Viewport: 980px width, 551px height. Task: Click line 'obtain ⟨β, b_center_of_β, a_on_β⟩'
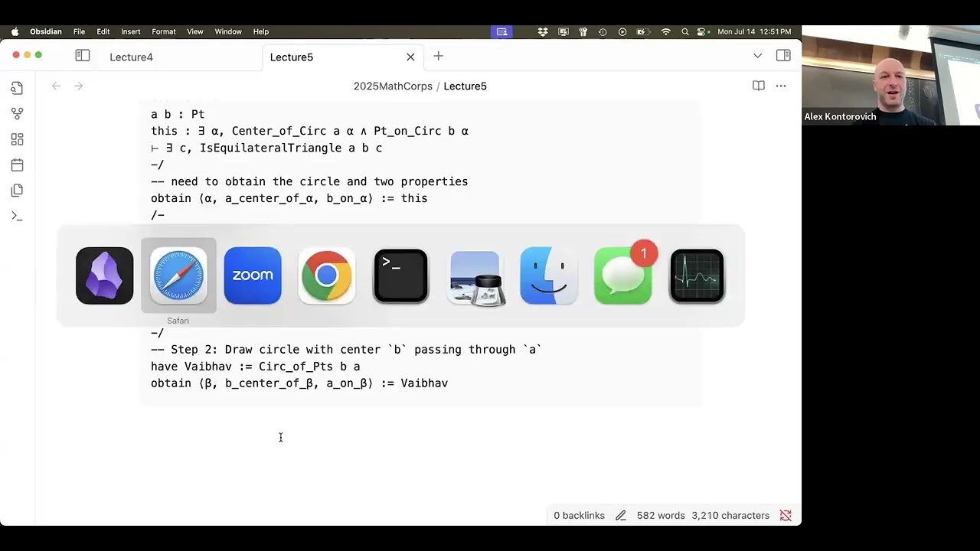(299, 383)
